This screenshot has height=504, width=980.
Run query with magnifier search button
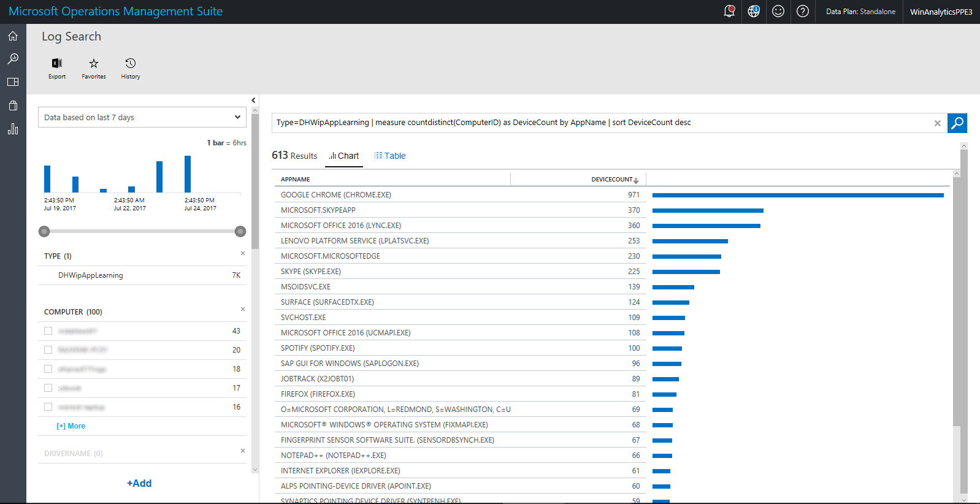(x=957, y=123)
